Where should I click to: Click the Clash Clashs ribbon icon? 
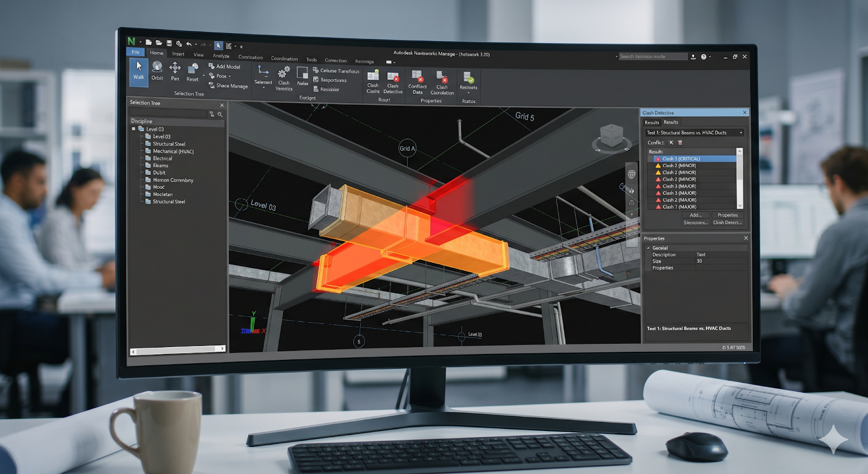373,75
